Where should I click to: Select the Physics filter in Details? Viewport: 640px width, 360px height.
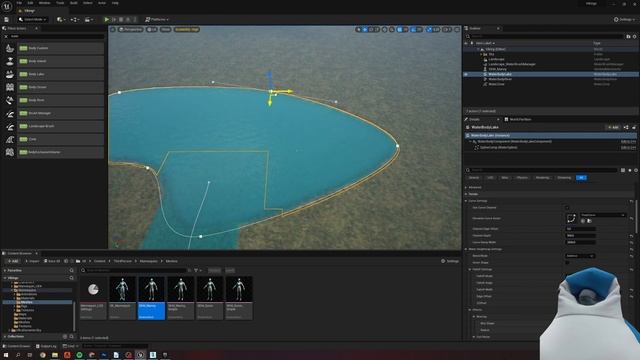pyautogui.click(x=522, y=178)
